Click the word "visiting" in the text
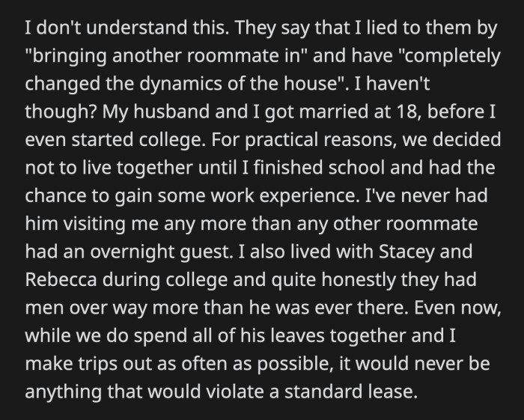Viewport: 524px width, 420px height. (94, 224)
